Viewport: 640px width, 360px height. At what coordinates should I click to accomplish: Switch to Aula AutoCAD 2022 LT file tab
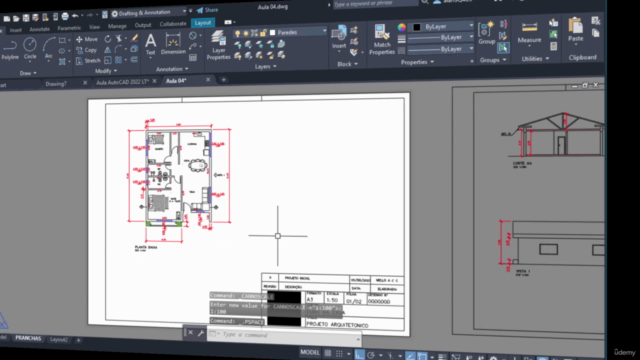[x=122, y=82]
